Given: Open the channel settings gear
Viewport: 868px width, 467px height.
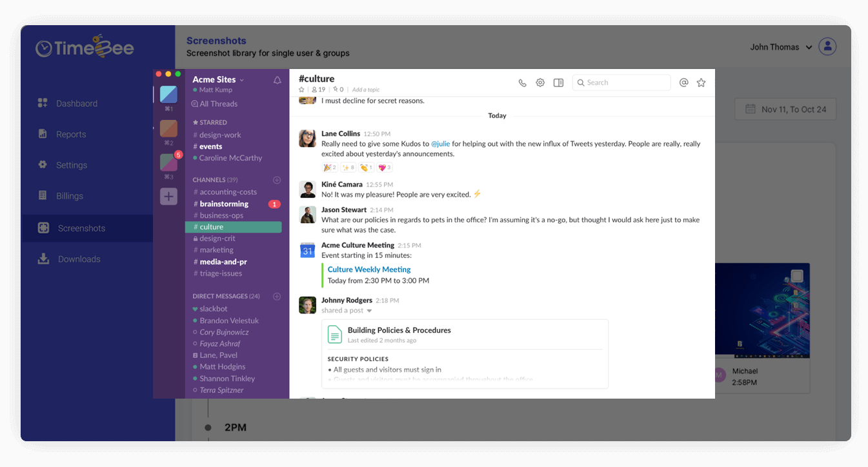Looking at the screenshot, I should [540, 83].
